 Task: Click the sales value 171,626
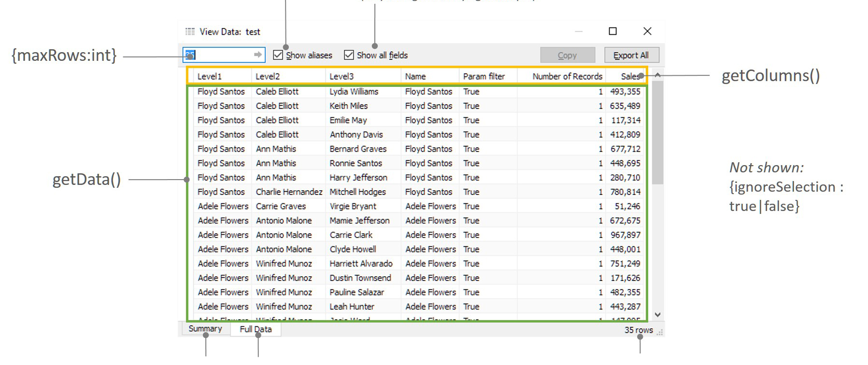coord(625,278)
